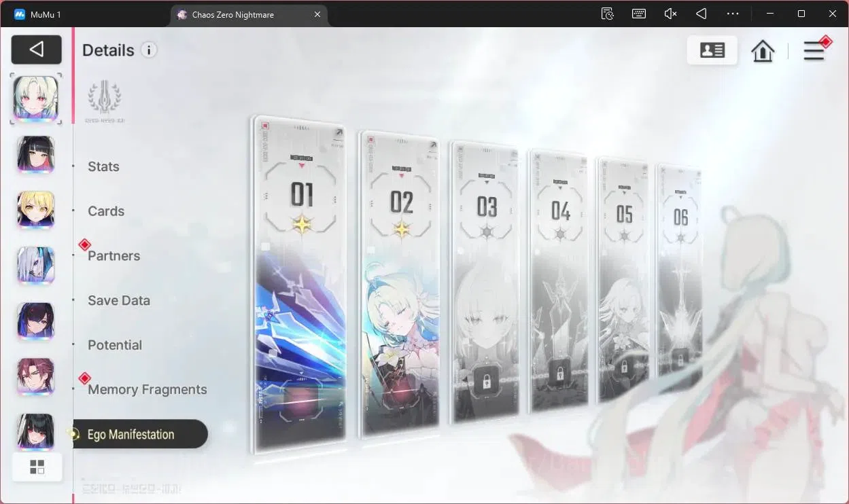Viewport: 849px width, 504px height.
Task: Select the bottom black-haired character portrait
Action: (x=36, y=431)
